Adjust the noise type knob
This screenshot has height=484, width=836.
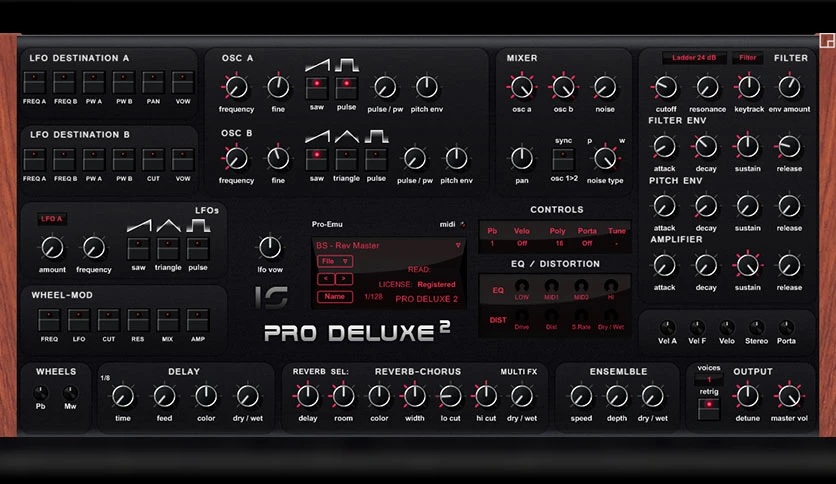[x=605, y=158]
